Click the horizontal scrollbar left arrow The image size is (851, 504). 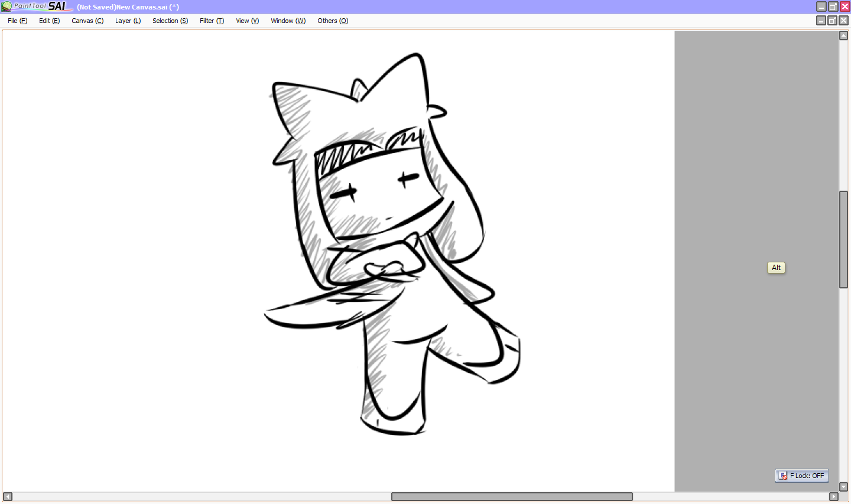(8, 496)
